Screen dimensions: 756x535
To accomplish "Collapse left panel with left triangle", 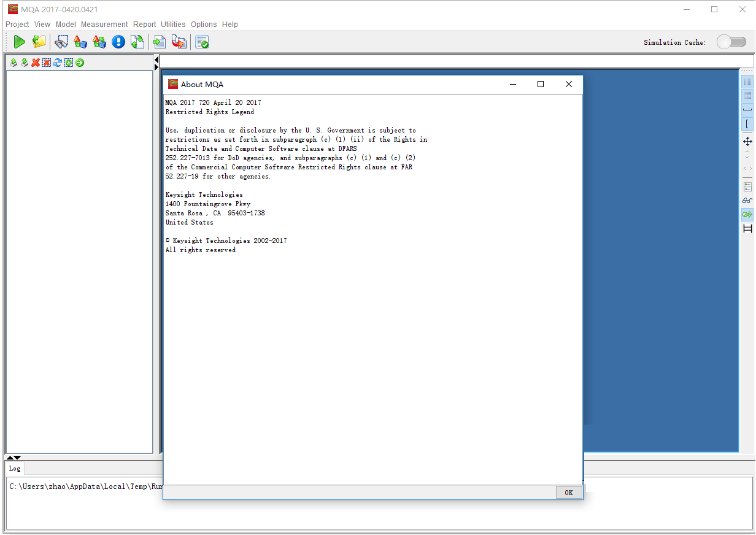I will coord(156,60).
